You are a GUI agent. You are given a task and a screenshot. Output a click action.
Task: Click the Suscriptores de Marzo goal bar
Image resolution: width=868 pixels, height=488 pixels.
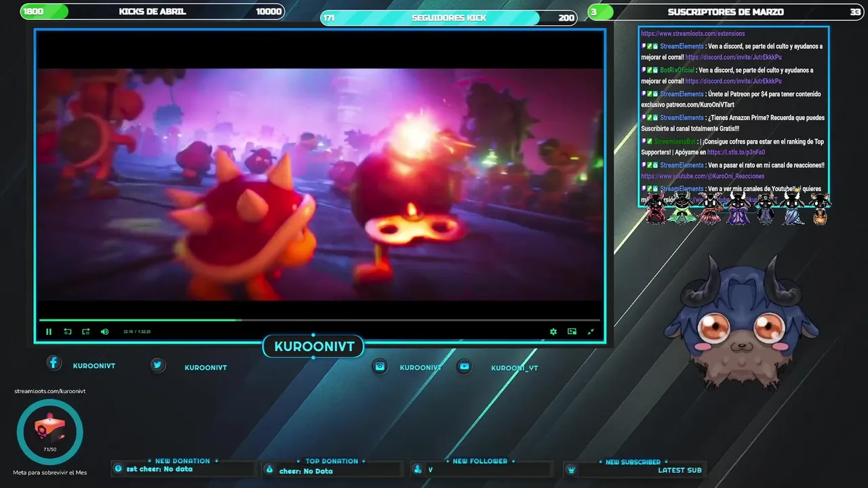point(726,12)
